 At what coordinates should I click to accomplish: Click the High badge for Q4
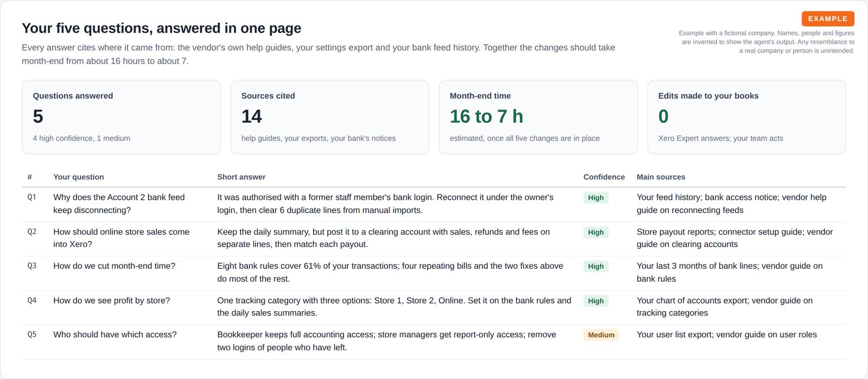click(x=596, y=301)
